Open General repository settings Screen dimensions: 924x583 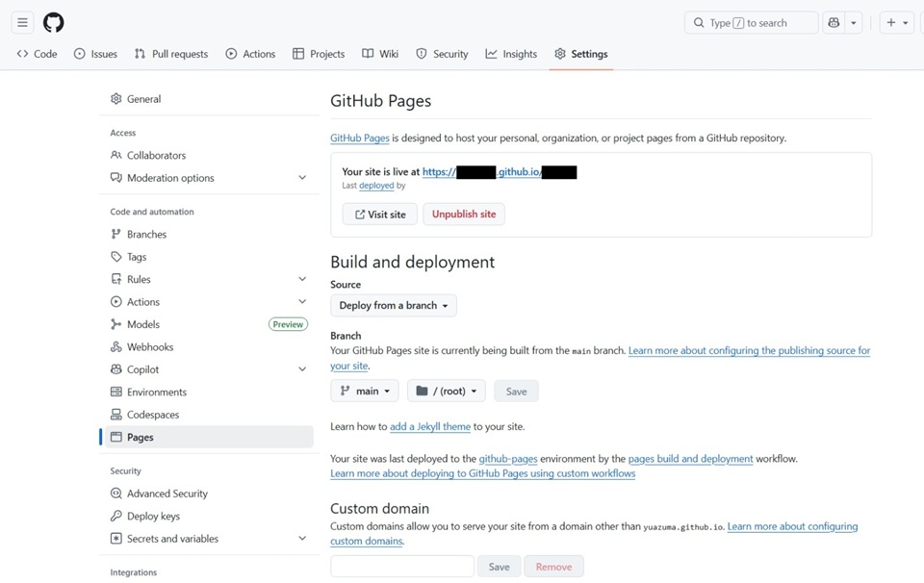coord(144,98)
